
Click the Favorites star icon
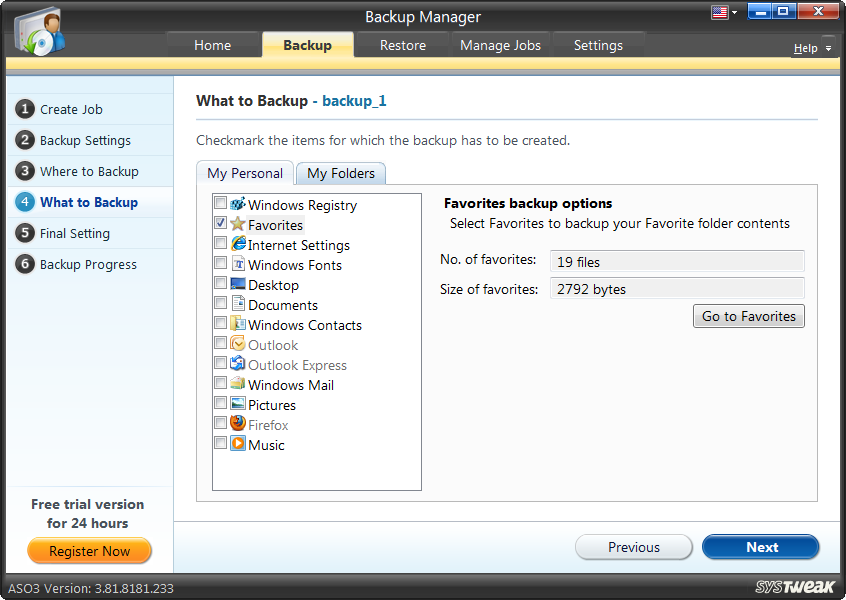[x=237, y=225]
